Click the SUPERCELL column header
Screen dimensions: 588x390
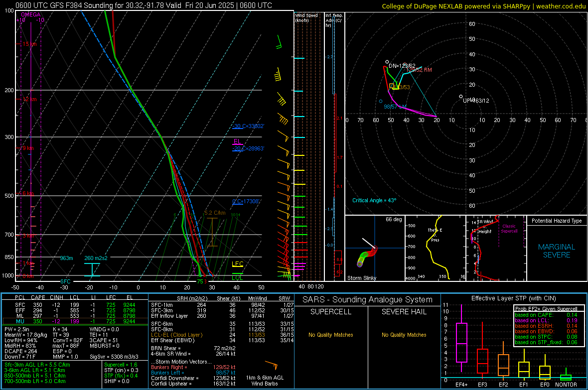coord(331,312)
